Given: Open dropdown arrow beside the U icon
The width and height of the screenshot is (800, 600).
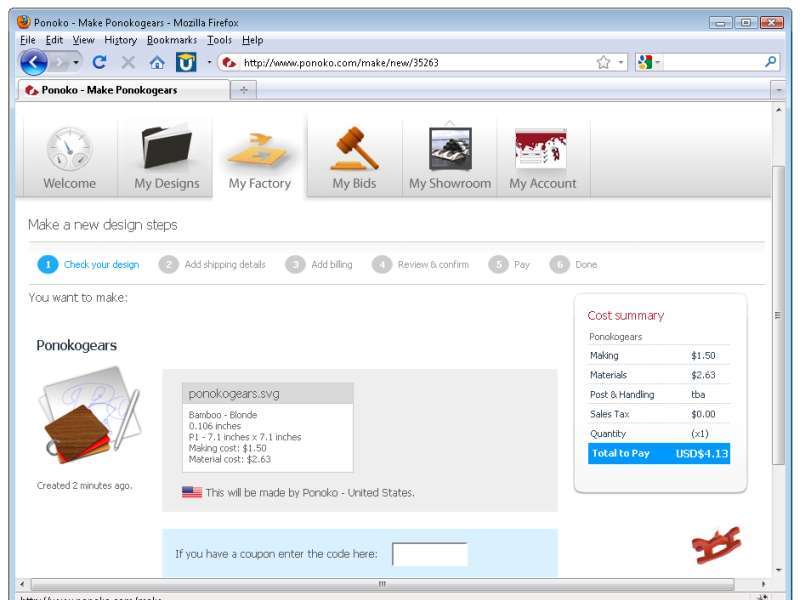Looking at the screenshot, I should pos(209,63).
